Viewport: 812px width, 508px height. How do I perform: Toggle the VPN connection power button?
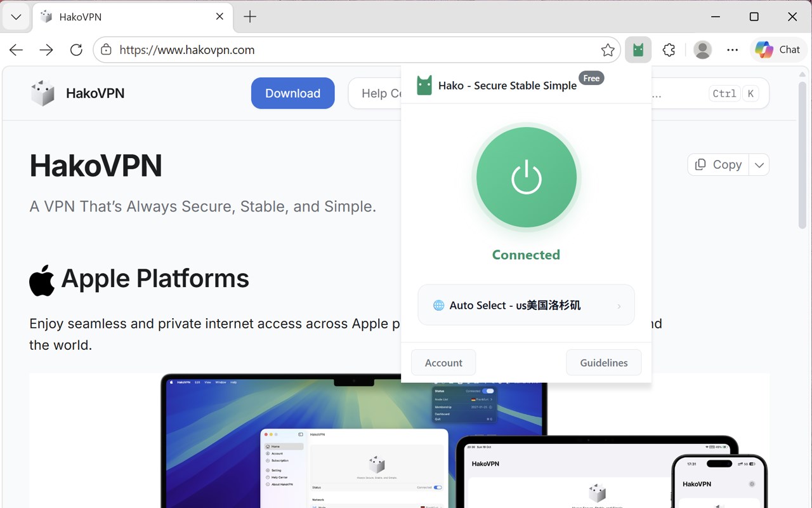coord(526,178)
